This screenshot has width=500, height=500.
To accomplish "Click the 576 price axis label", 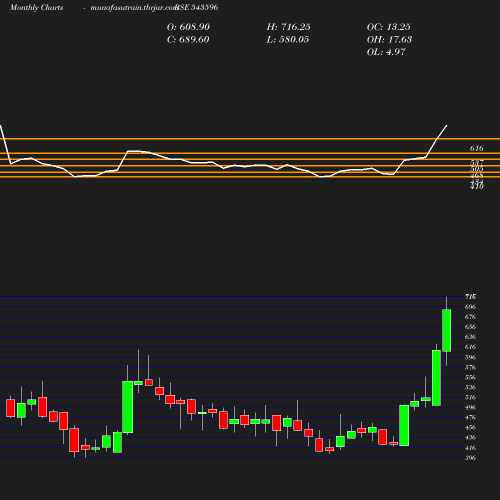I will point(470,367).
